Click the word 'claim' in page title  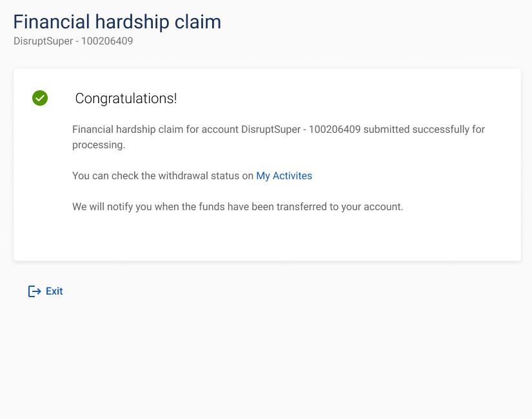pos(198,22)
